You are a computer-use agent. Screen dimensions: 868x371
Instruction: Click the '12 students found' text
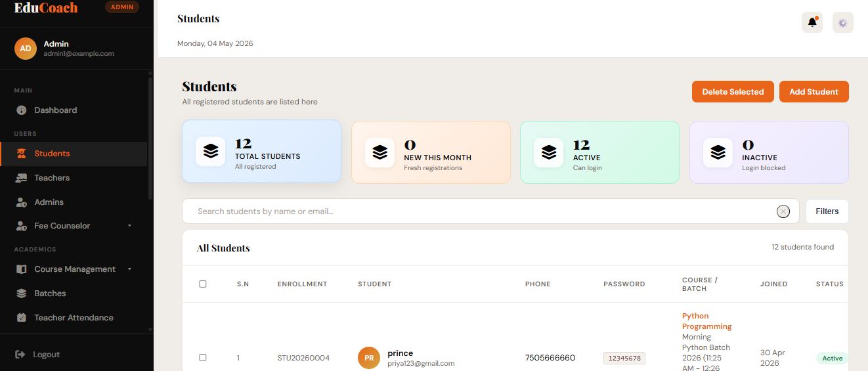[x=802, y=248]
